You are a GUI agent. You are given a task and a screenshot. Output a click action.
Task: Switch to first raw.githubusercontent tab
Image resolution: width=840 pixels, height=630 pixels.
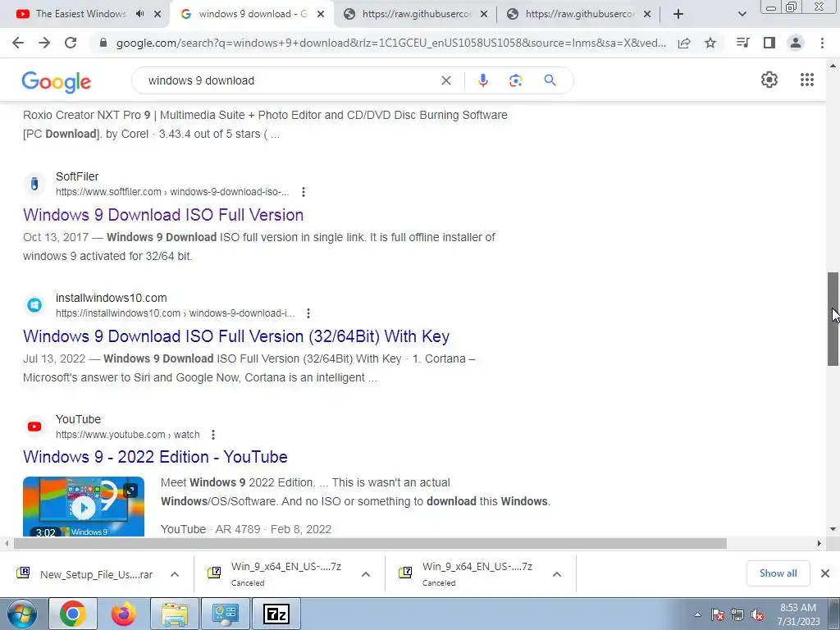pyautogui.click(x=416, y=14)
